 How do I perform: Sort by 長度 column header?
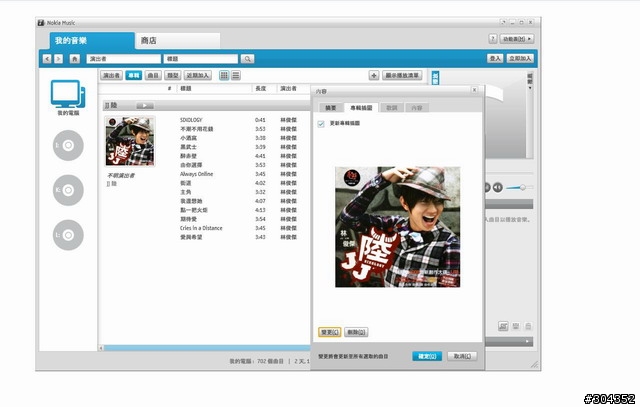(x=261, y=89)
